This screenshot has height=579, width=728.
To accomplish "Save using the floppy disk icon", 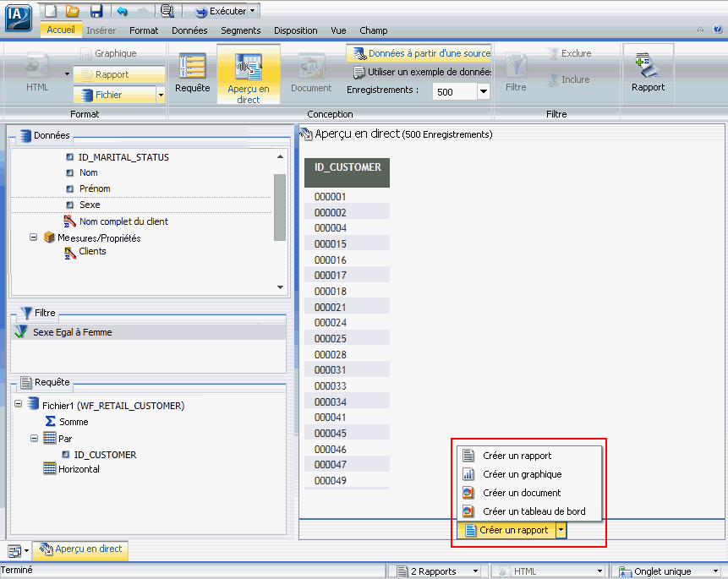I will click(96, 11).
